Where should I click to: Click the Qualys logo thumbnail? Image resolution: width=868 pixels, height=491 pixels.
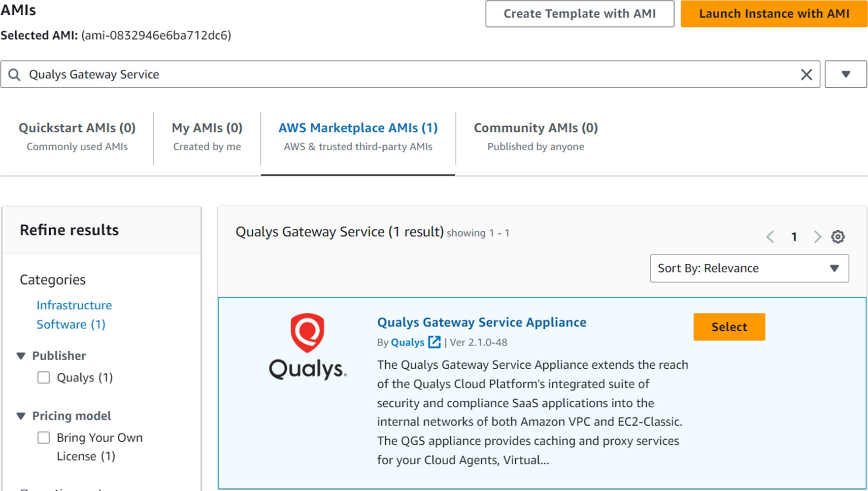tap(308, 346)
